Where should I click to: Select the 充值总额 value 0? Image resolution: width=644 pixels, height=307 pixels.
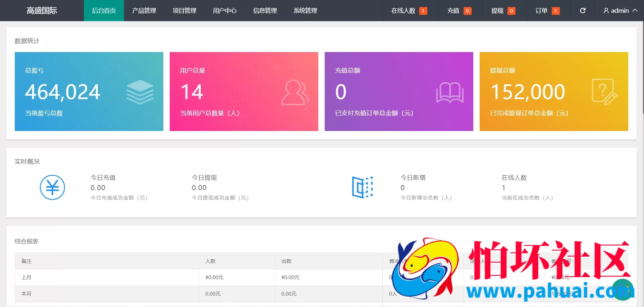[341, 92]
